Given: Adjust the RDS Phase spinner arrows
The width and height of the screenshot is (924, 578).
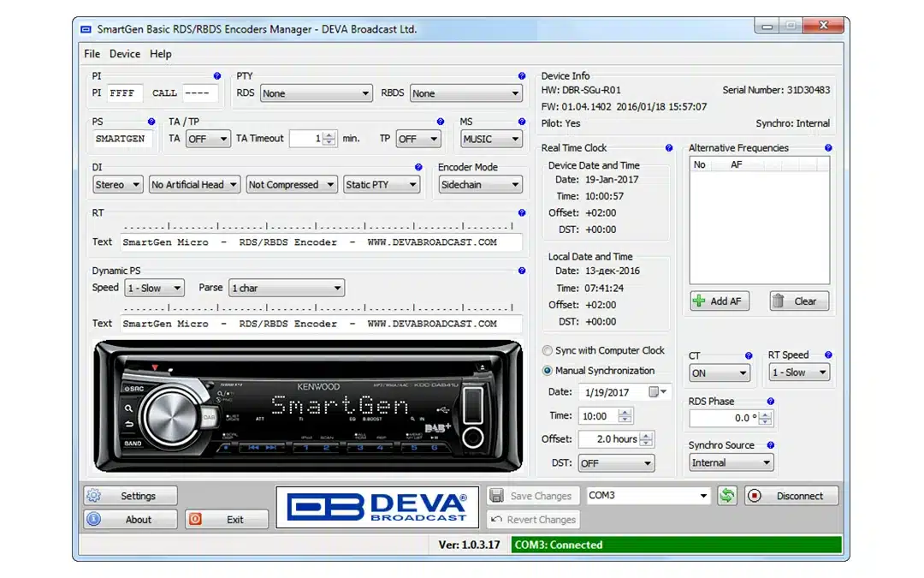Looking at the screenshot, I should tap(765, 418).
